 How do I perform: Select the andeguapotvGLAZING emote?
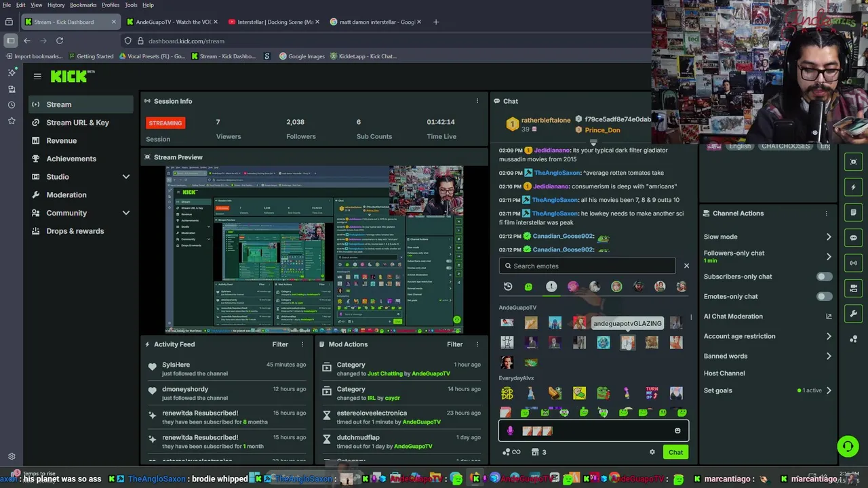[x=627, y=343]
